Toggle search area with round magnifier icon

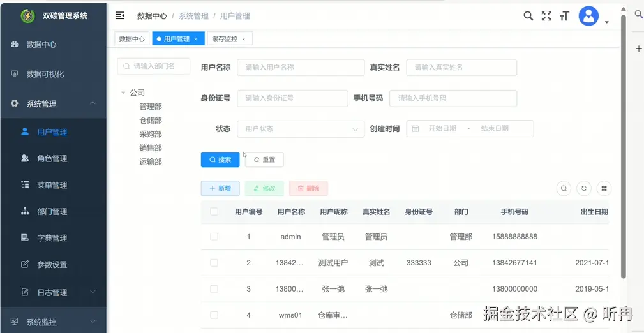point(564,188)
